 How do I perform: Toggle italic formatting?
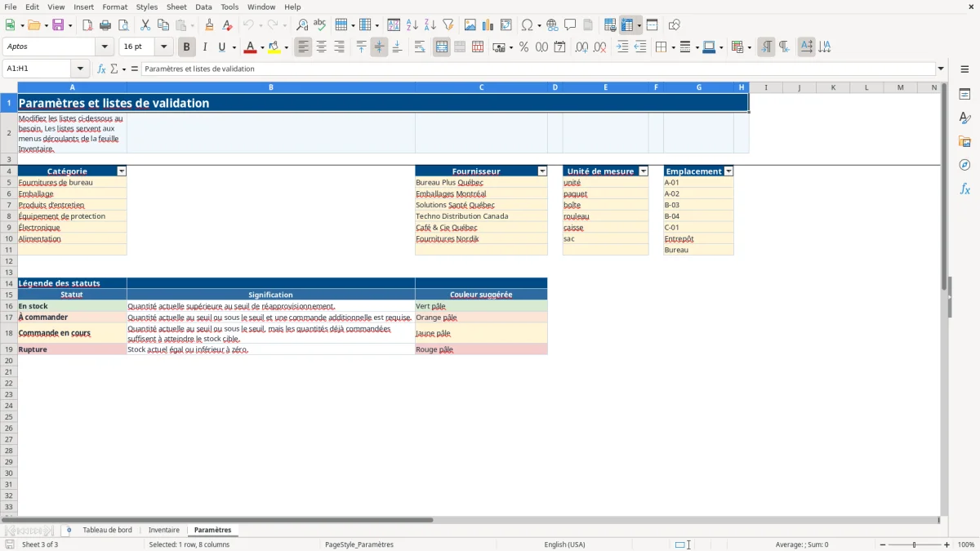(x=205, y=47)
